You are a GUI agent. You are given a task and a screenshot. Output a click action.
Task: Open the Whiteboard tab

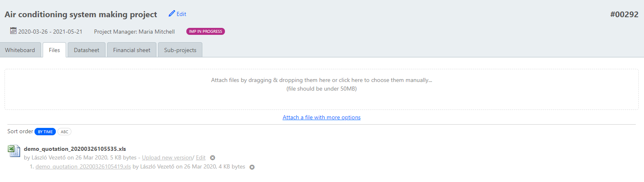tap(20, 50)
